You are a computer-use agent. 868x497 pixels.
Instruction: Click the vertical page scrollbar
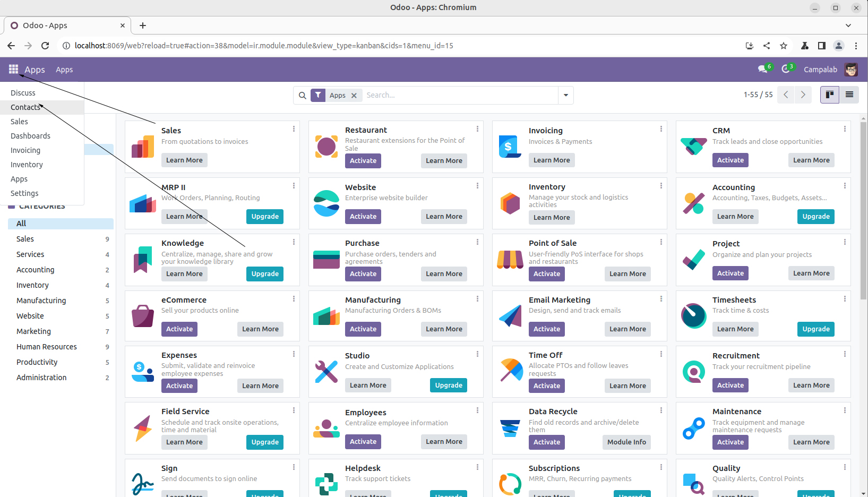tap(863, 212)
